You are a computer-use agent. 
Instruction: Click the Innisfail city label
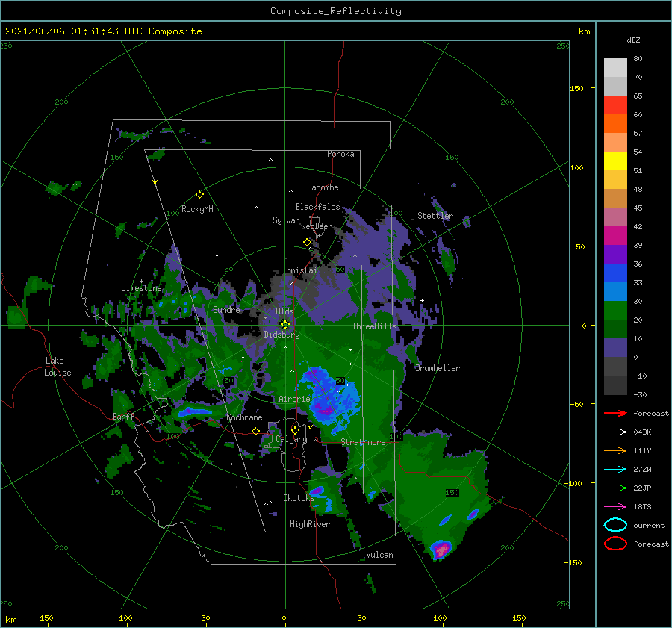tap(302, 270)
